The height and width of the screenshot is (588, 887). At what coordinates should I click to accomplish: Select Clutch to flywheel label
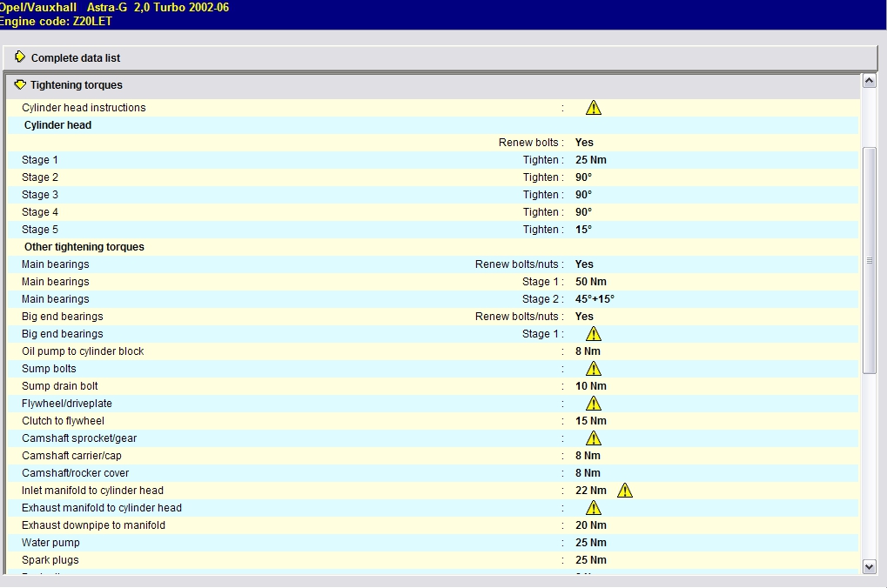[x=63, y=421]
